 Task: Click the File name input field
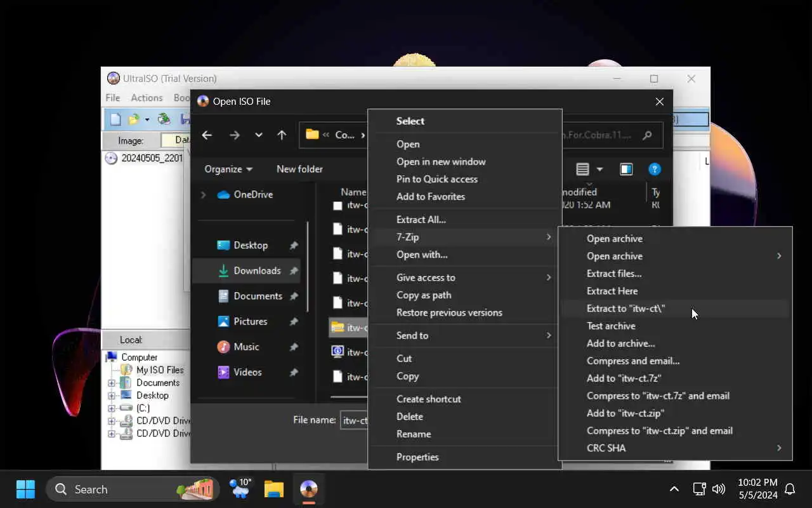click(354, 420)
